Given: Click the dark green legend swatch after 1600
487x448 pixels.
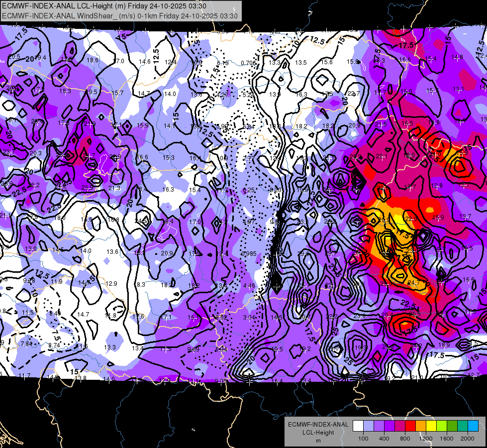Looking at the screenshot, I should [452, 426].
